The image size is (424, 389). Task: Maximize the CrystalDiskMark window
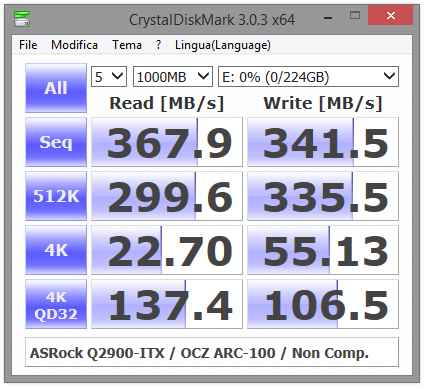coord(355,16)
